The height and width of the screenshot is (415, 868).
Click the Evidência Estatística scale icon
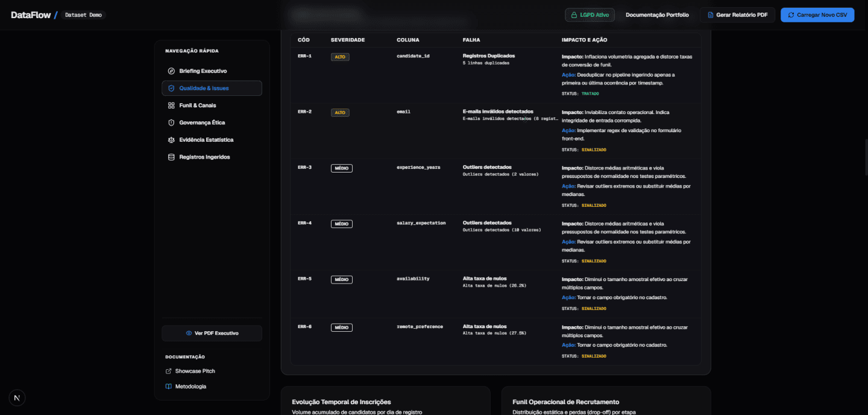point(171,140)
